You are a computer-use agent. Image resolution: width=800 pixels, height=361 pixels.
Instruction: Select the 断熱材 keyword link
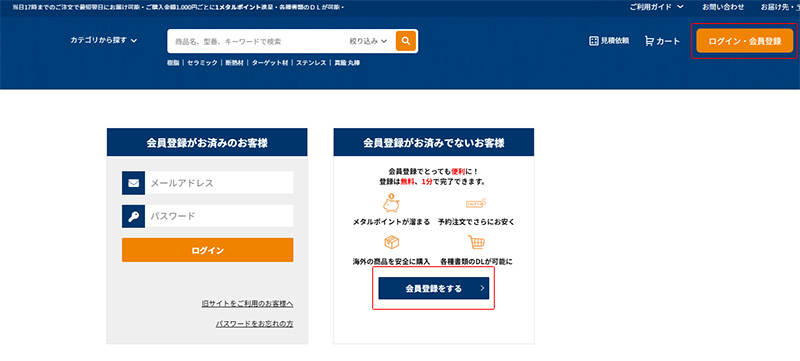pyautogui.click(x=235, y=63)
